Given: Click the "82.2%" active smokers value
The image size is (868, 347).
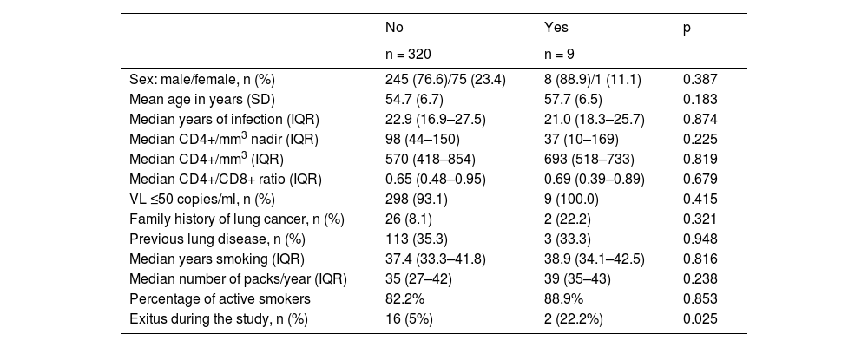Looking at the screenshot, I should pos(403,298).
